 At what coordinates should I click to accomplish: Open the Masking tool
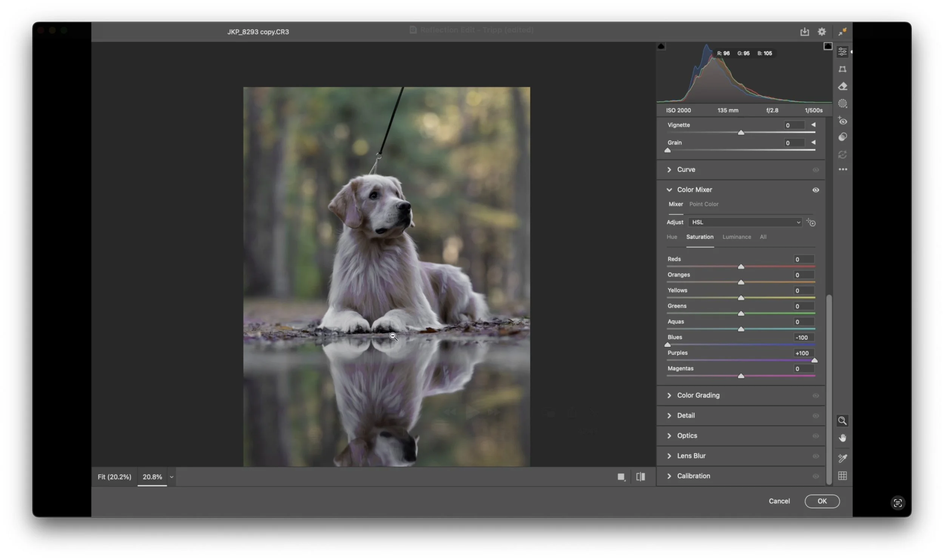click(x=842, y=103)
